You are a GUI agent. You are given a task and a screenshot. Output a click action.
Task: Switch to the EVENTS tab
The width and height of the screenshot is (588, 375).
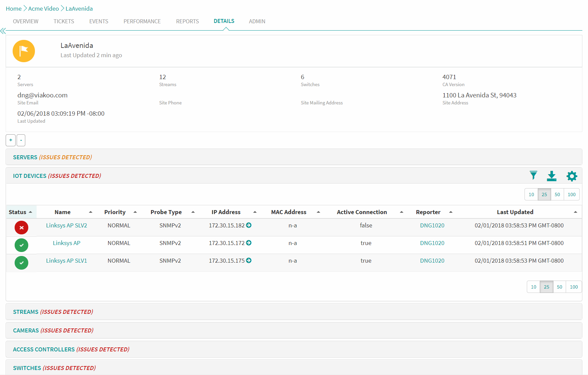coord(99,21)
